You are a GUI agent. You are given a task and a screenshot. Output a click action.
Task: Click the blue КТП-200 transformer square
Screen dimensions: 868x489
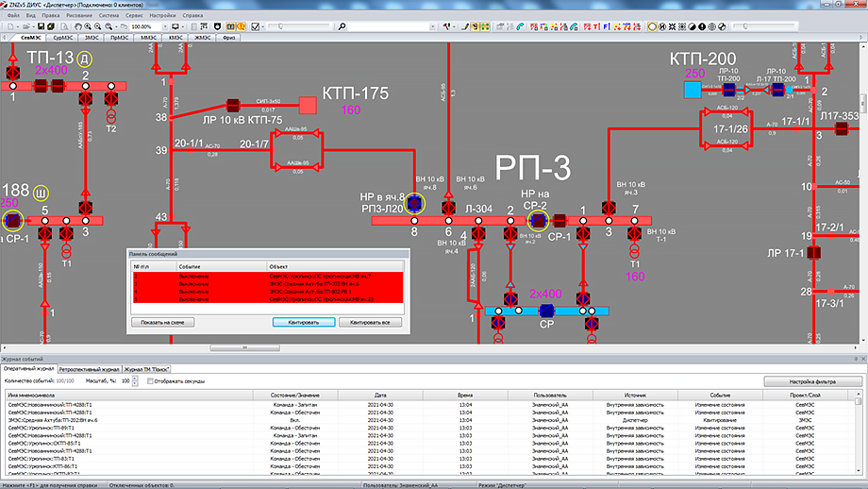point(693,89)
